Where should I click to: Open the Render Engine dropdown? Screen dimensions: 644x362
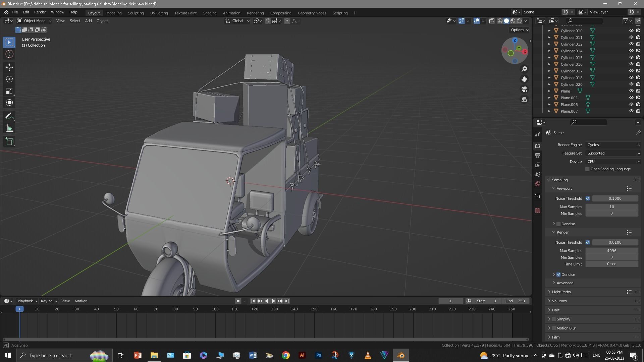point(613,145)
